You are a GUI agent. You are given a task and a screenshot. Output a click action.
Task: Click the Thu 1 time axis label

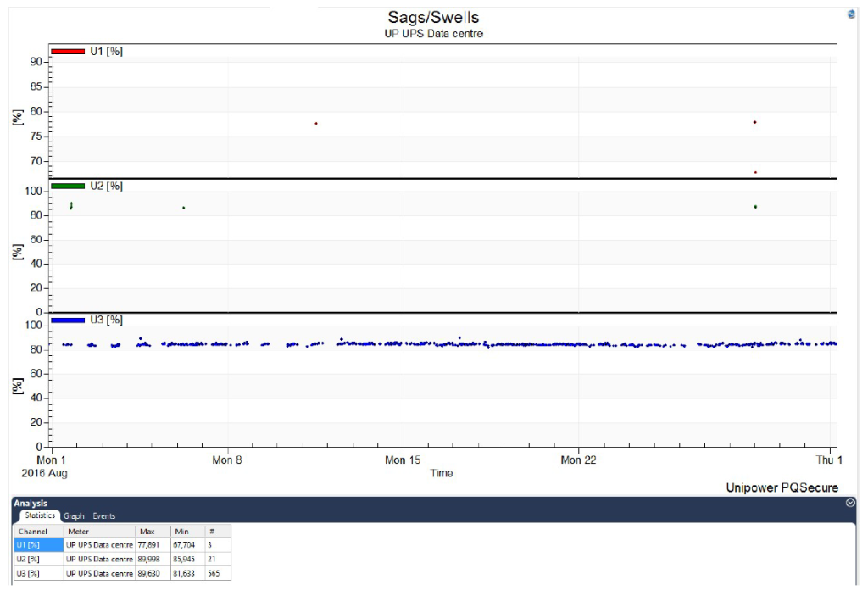829,460
